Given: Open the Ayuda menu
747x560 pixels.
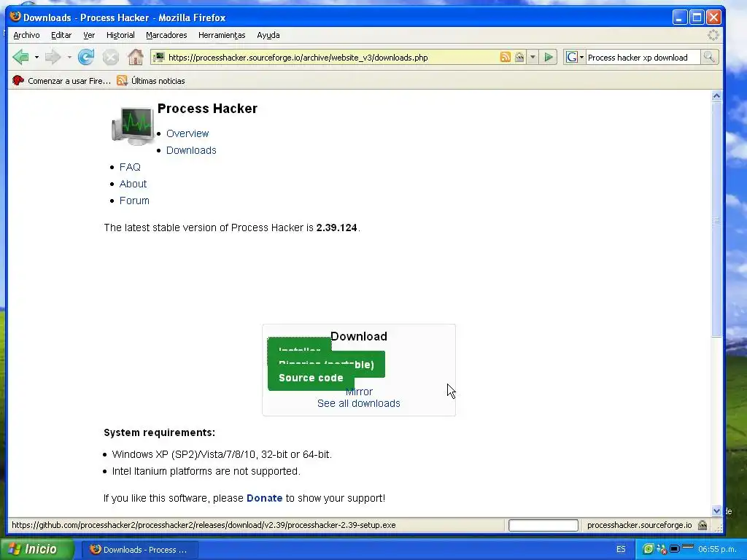Looking at the screenshot, I should tap(268, 35).
